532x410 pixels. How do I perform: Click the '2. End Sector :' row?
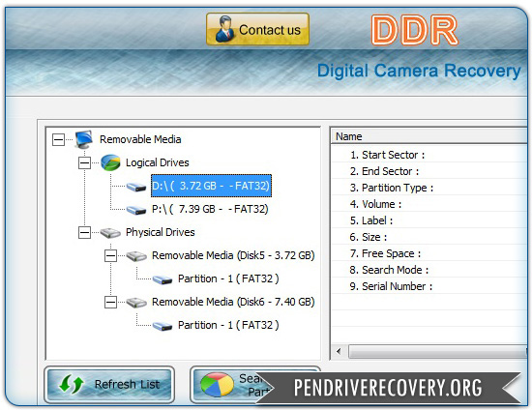pos(429,171)
